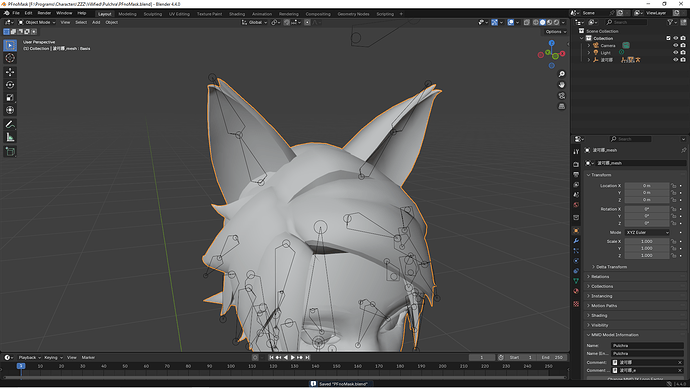Select the Measure tool
Viewport: 690px width, 388px height.
click(x=10, y=137)
